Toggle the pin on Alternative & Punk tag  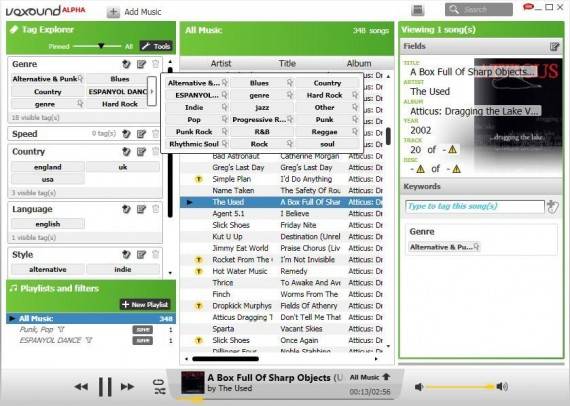click(x=80, y=79)
